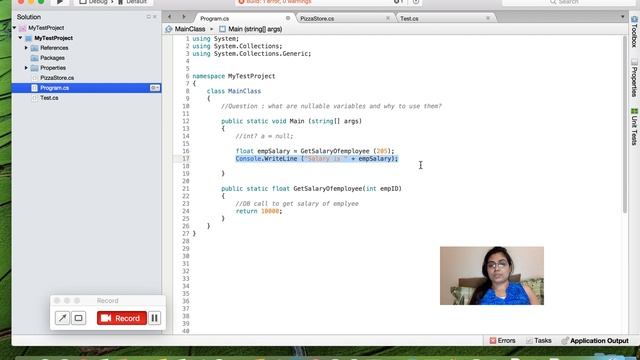640x360 pixels.
Task: Select PizzaStore.cs in the solution tree
Action: point(57,78)
